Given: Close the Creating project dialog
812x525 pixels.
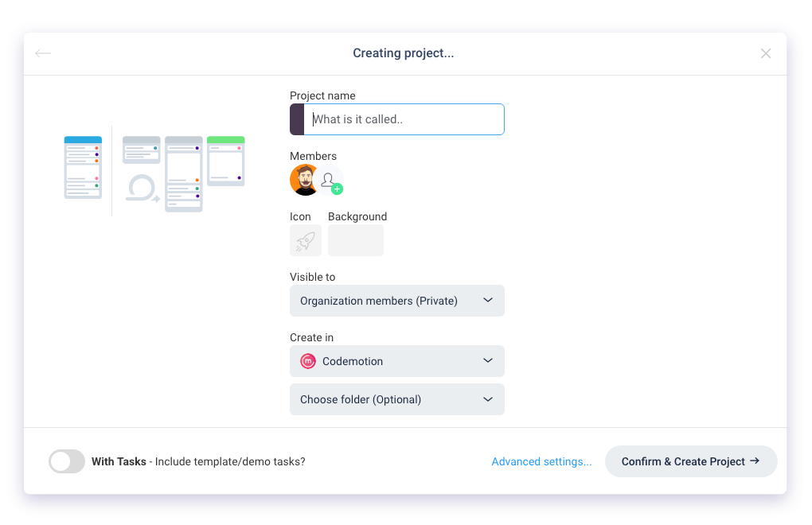Looking at the screenshot, I should point(766,53).
